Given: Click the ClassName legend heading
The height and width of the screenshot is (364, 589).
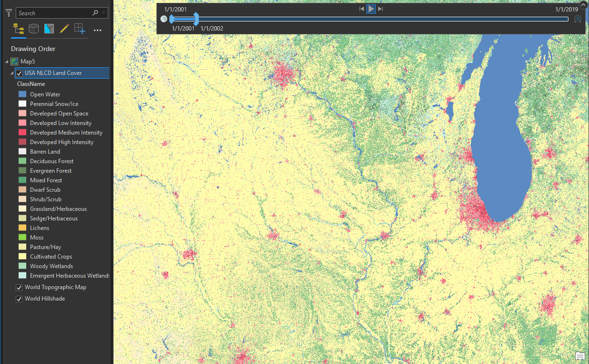Looking at the screenshot, I should pos(31,84).
